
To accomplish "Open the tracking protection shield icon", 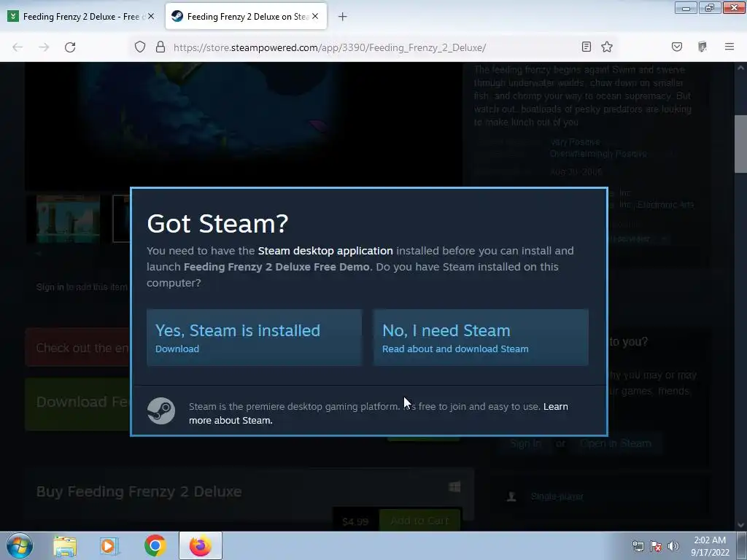I will 139,47.
